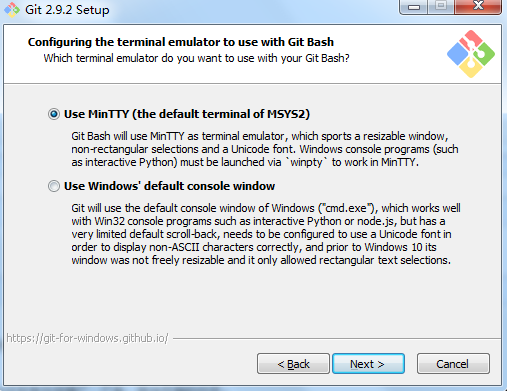
Task: Click the cmd.exe console description paragraph
Action: coord(266,234)
